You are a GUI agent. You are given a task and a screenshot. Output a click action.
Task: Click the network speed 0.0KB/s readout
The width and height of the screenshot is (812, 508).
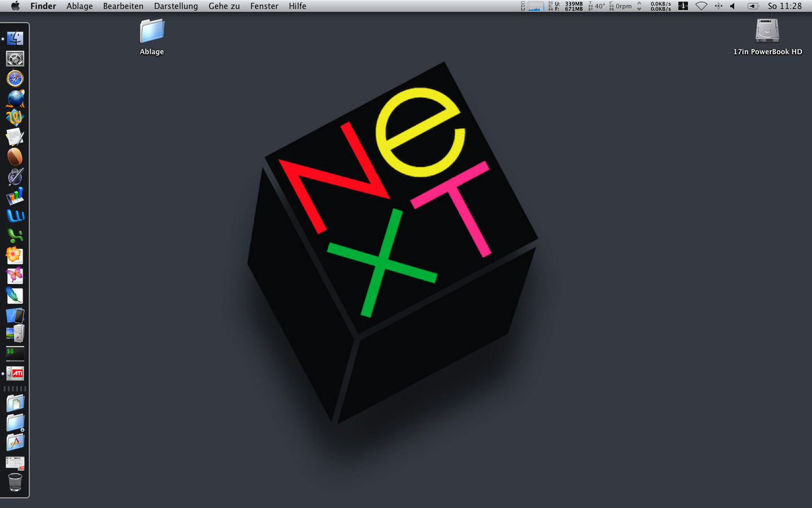(x=660, y=6)
